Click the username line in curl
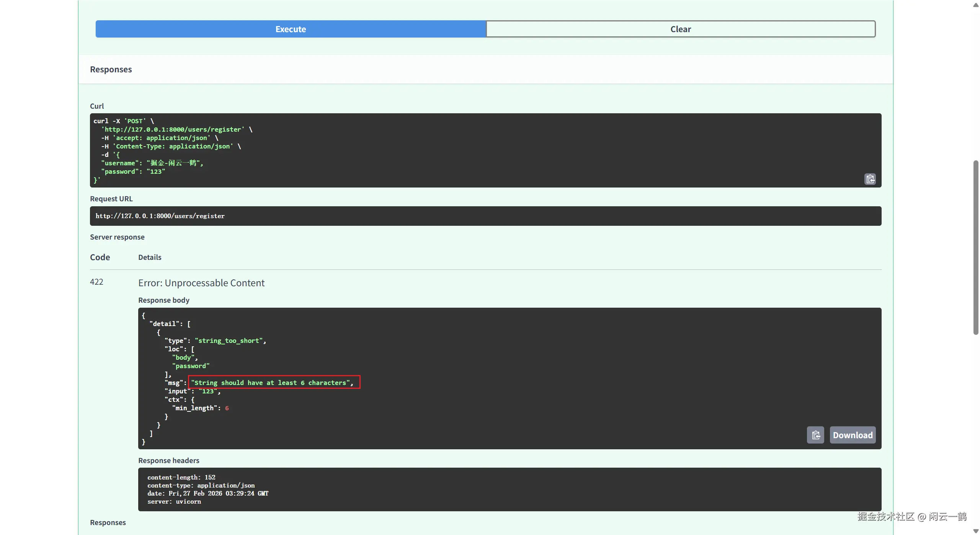This screenshot has width=980, height=535. click(152, 163)
